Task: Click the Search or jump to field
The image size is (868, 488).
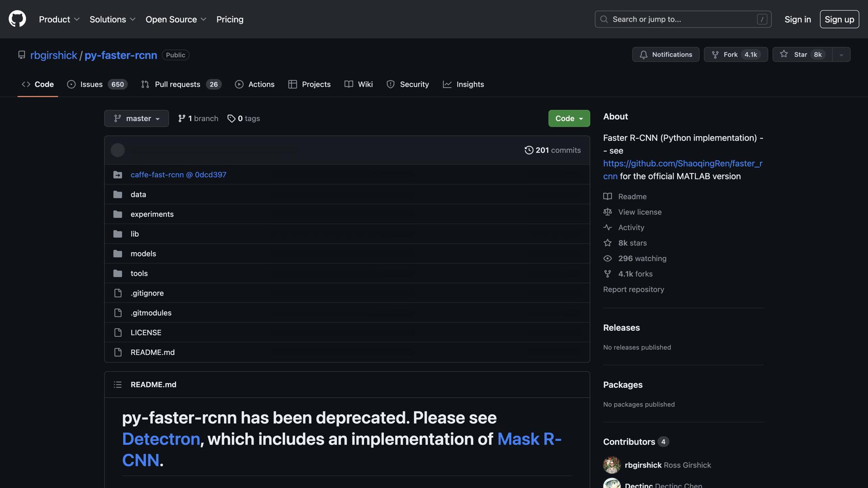Action: [x=683, y=19]
